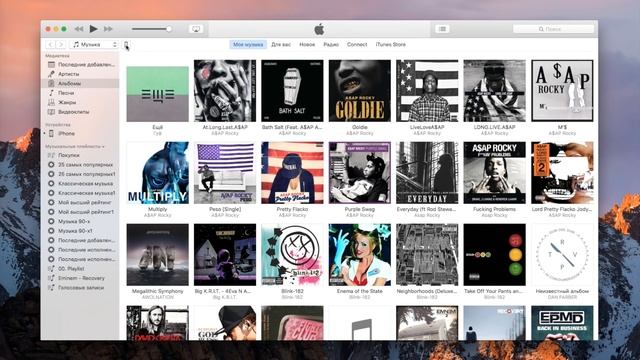
Task: Click the microphone icon next to Артисты
Action: pos(51,74)
